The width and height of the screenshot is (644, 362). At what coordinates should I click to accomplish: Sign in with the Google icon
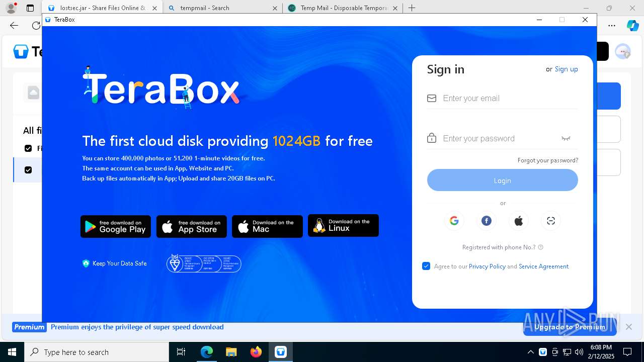(x=454, y=221)
